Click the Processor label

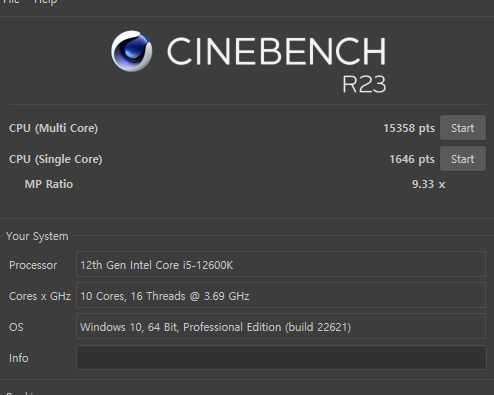(x=33, y=265)
